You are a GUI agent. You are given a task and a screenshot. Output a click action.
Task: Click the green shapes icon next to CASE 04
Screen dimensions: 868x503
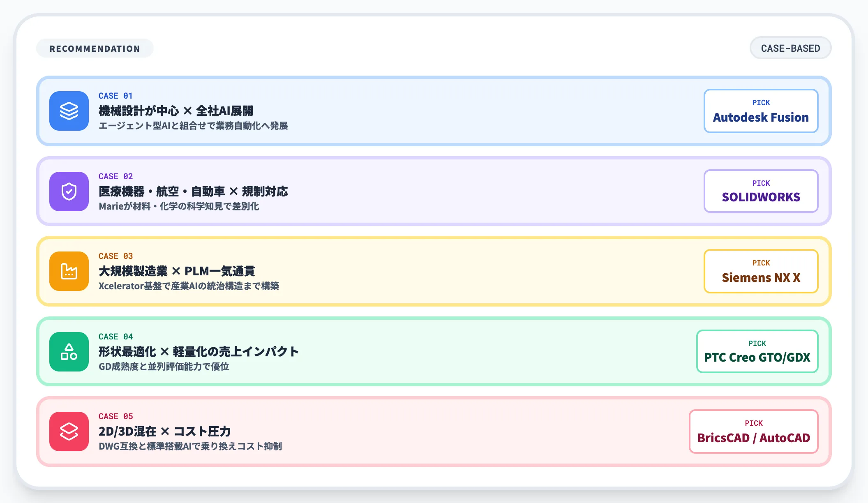click(x=69, y=351)
